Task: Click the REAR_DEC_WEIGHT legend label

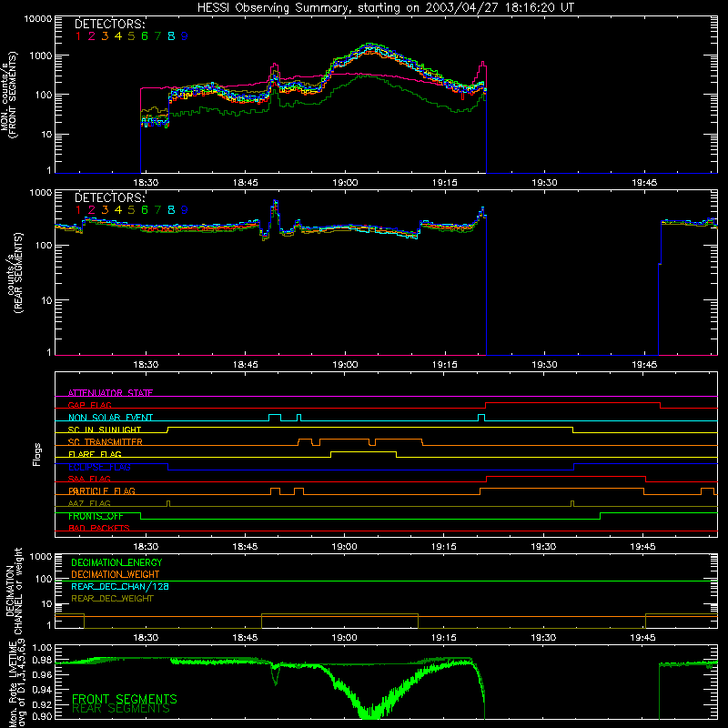Action: pos(112,599)
